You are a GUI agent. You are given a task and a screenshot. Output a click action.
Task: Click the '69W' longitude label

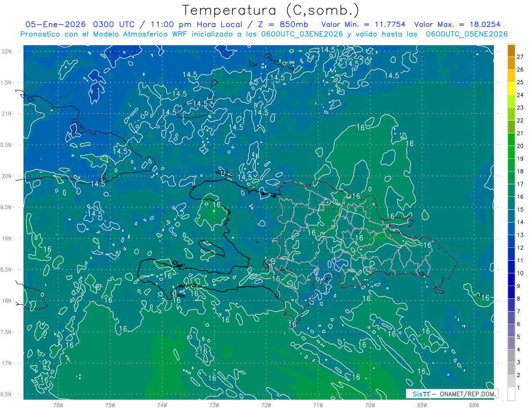pos(422,405)
